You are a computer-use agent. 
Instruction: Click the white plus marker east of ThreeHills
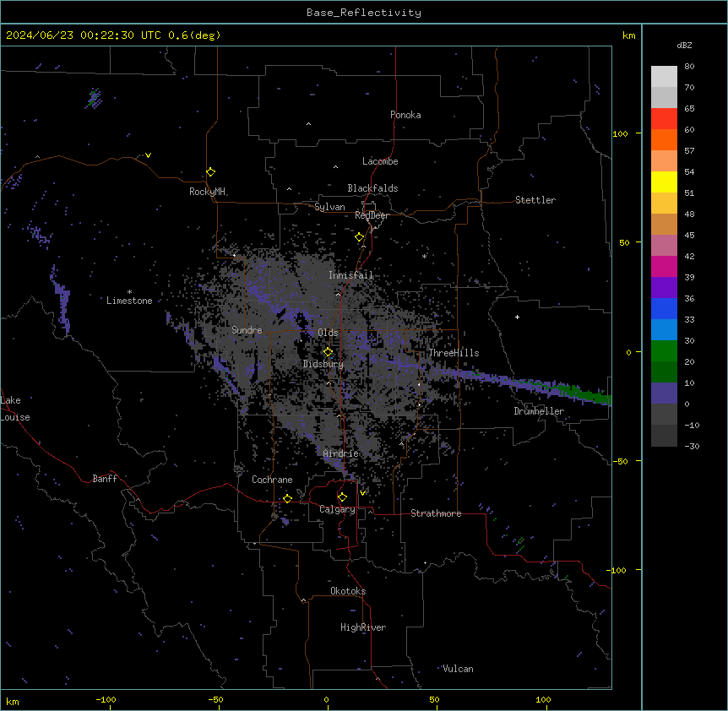click(517, 317)
